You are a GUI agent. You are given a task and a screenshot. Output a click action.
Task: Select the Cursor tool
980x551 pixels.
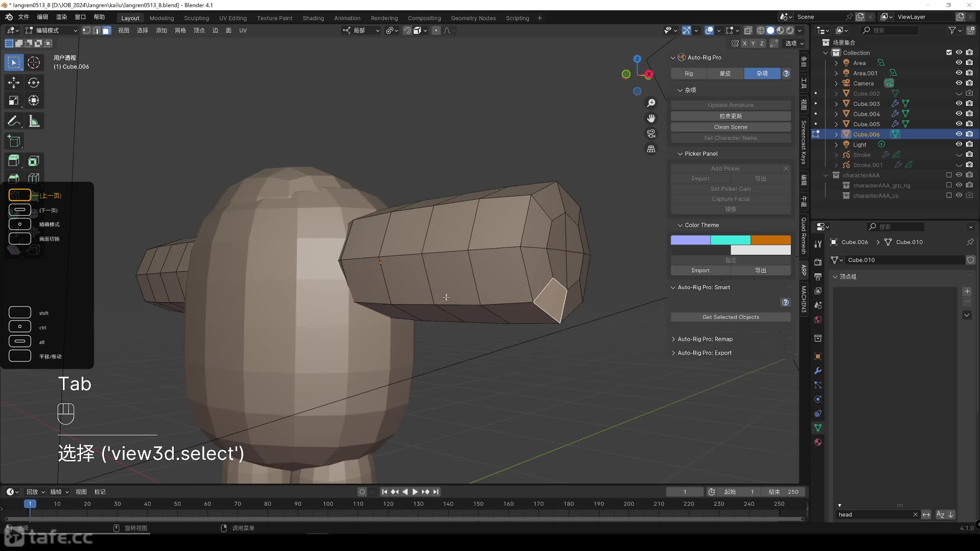click(x=34, y=63)
